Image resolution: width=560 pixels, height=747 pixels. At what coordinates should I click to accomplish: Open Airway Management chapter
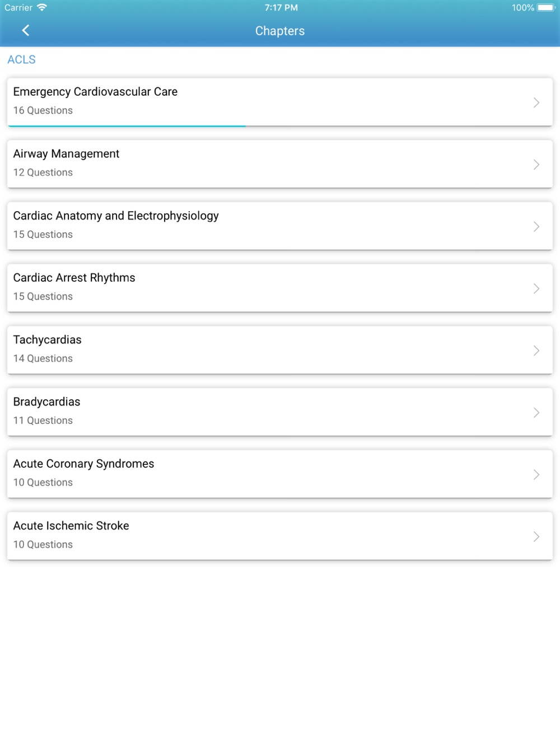tap(280, 164)
